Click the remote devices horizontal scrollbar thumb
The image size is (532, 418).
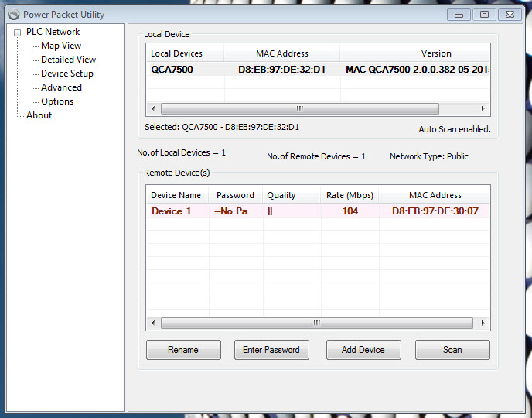(x=317, y=323)
